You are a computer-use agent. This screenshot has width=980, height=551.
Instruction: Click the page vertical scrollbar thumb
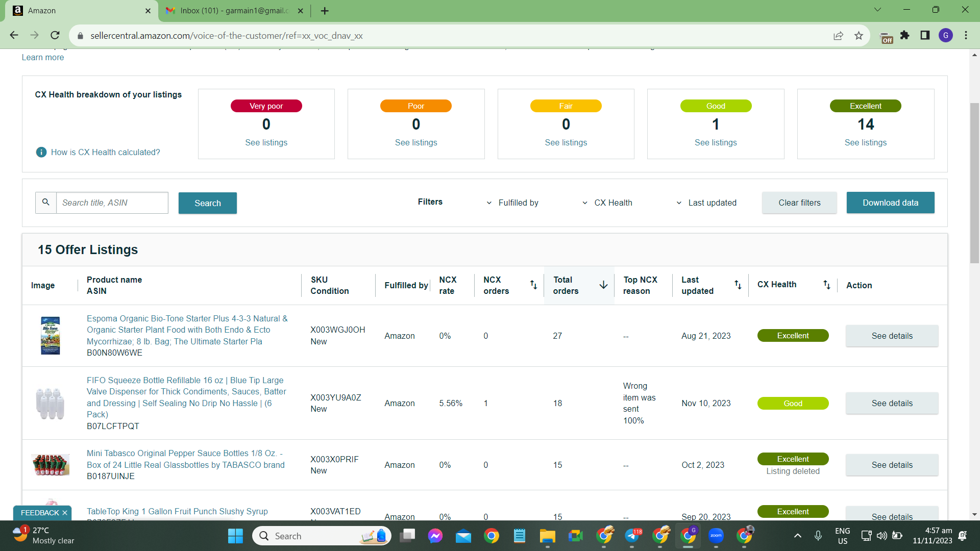click(x=974, y=183)
